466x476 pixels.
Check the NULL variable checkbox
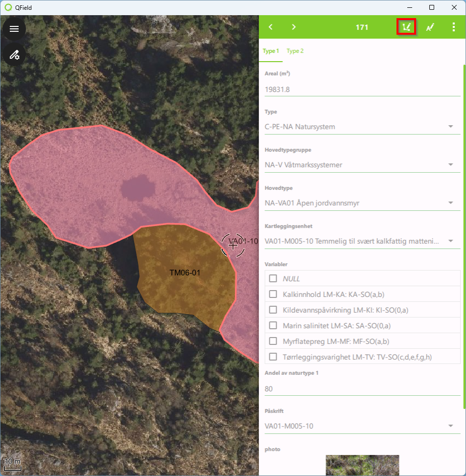(x=273, y=278)
